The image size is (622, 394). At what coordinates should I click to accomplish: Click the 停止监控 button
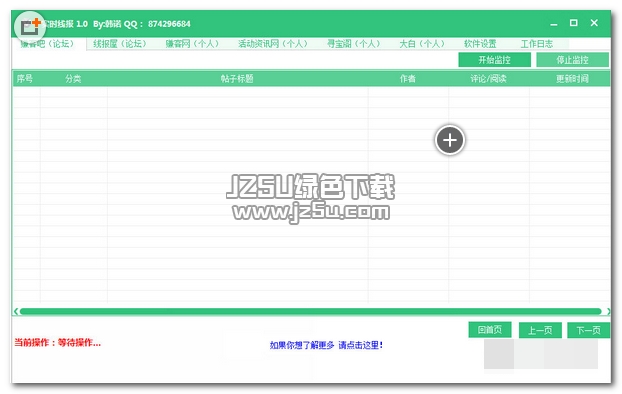tap(572, 60)
